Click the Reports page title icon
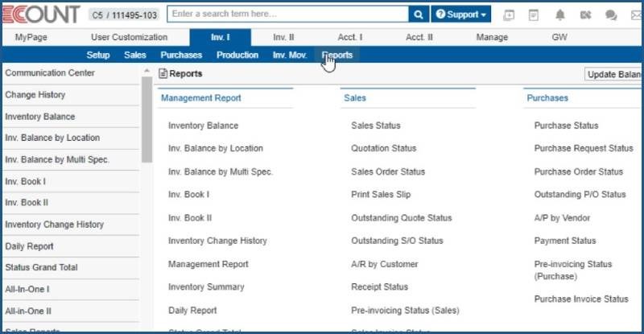Screen dimensions: 644x334 [x=163, y=73]
